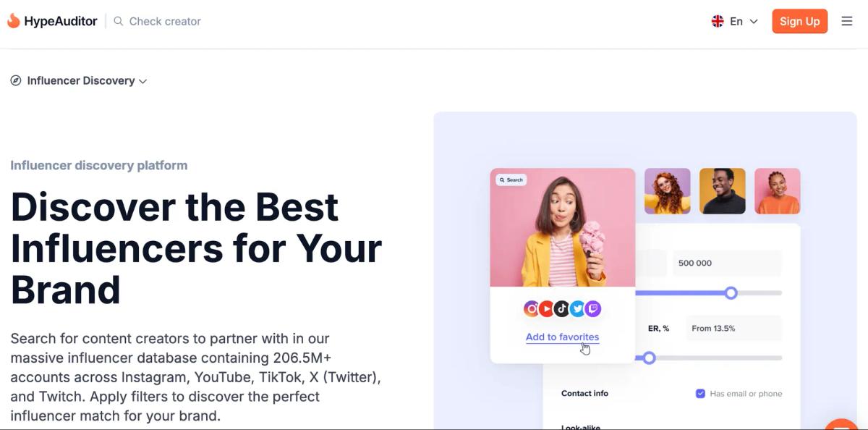Click the compass icon beside Influencer Discovery
Screen dimensions: 868x430
click(x=16, y=80)
